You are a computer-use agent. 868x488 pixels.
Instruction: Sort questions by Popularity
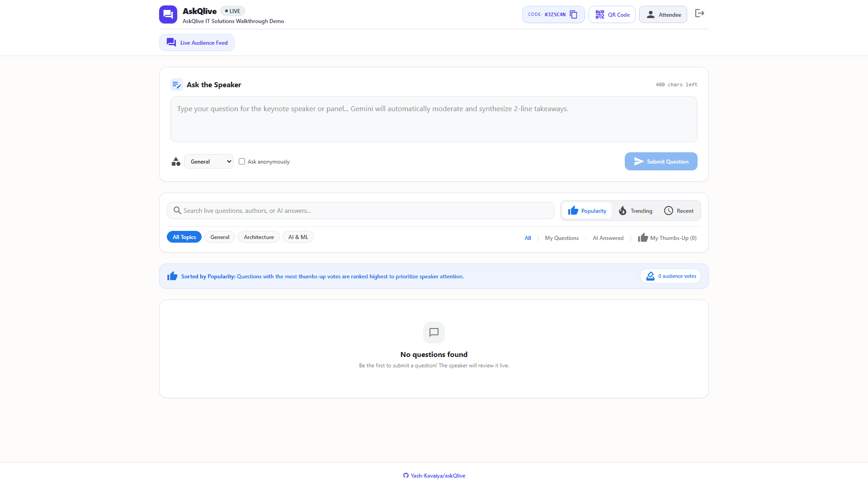coord(587,211)
